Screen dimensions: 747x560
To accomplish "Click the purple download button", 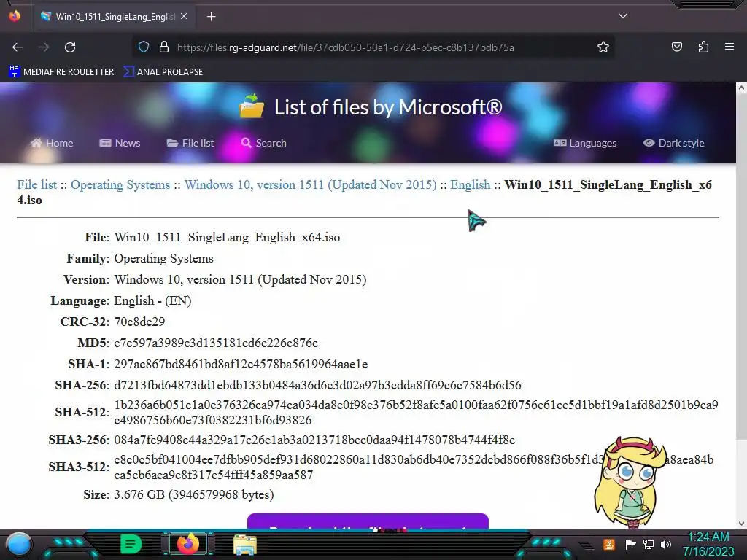I will pyautogui.click(x=368, y=521).
